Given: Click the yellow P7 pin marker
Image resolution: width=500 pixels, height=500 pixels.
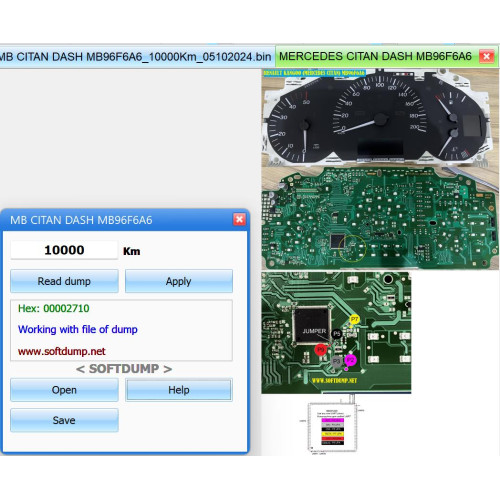Looking at the screenshot, I should click(354, 319).
